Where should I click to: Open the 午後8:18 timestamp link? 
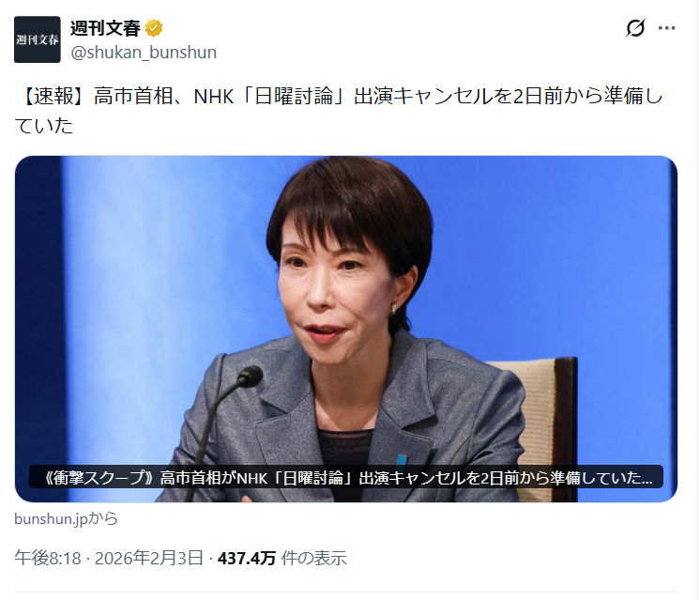click(x=48, y=559)
